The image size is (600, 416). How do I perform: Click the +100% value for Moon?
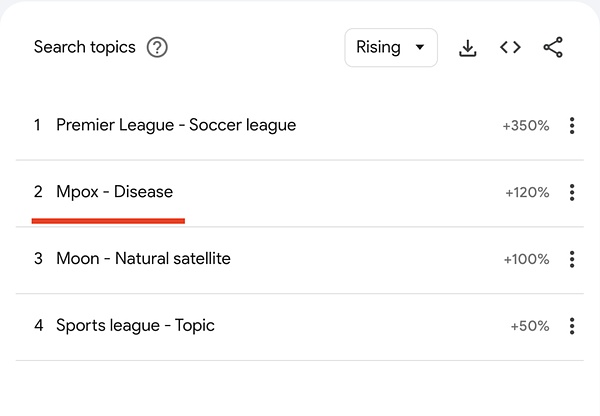[x=526, y=259]
